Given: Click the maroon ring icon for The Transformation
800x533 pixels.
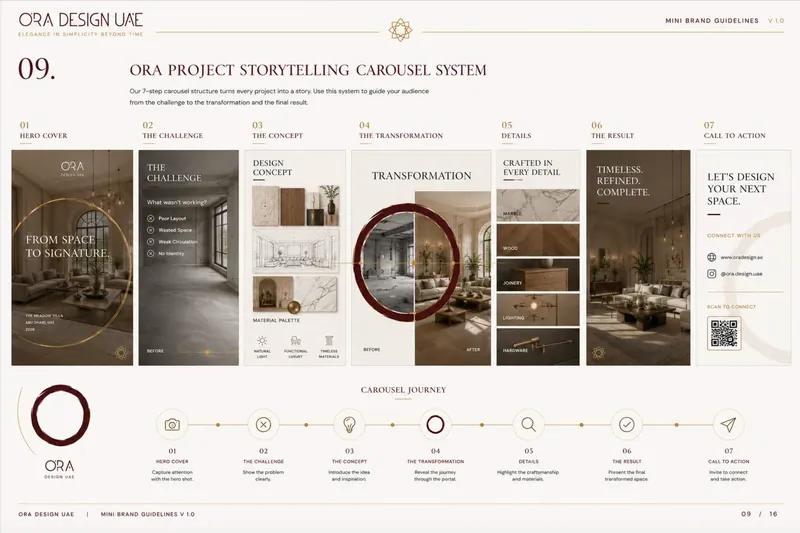Looking at the screenshot, I should pos(435,424).
